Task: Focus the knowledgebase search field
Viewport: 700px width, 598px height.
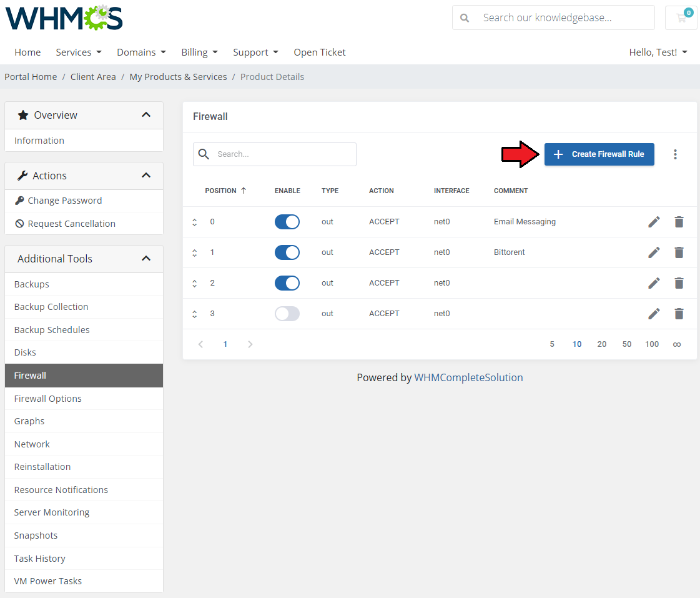Action: click(x=554, y=18)
